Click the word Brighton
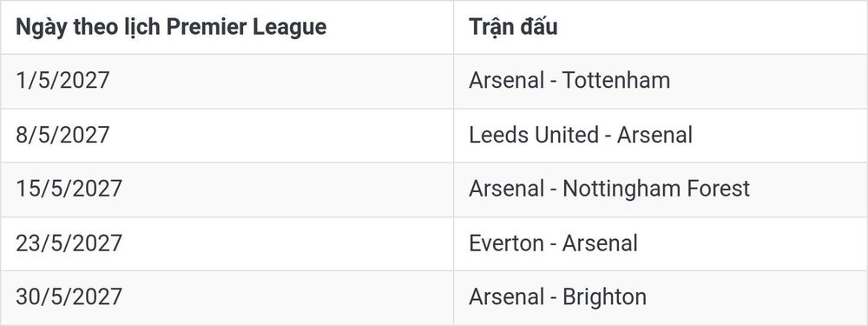The height and width of the screenshot is (326, 868). pos(604,297)
